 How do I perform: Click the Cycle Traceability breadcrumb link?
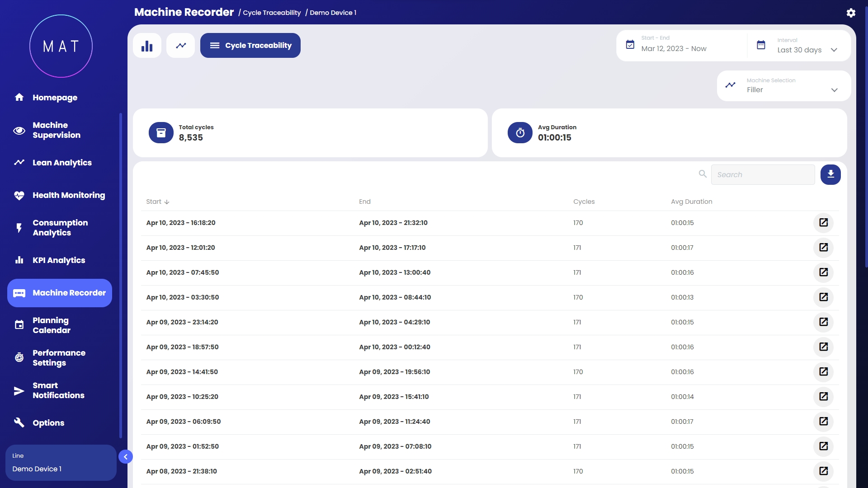click(272, 13)
